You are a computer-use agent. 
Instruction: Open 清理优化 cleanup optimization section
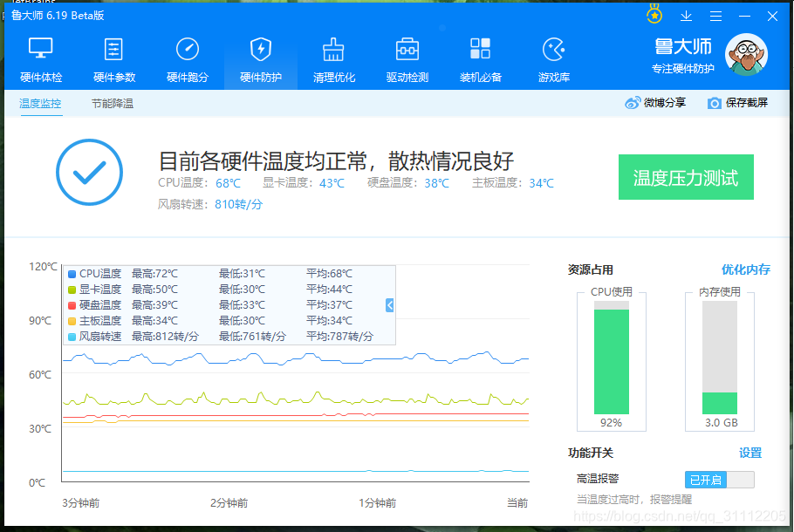click(333, 59)
